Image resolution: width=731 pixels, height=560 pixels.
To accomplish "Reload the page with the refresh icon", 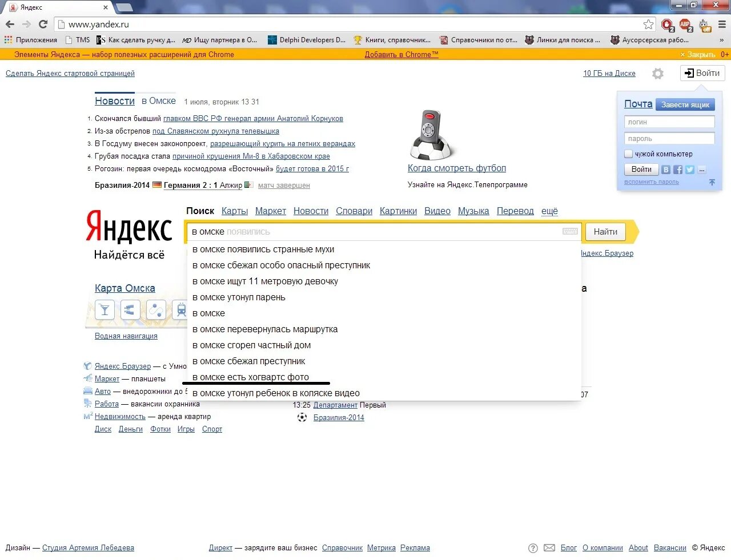I will click(43, 25).
